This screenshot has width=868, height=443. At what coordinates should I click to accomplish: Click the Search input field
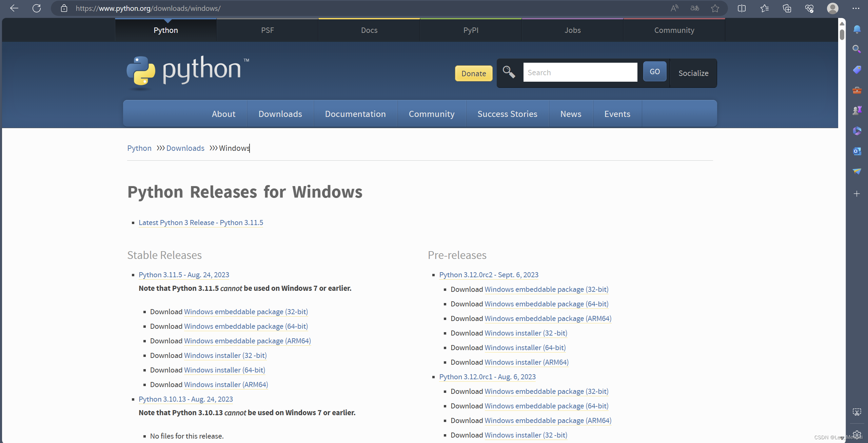point(580,73)
